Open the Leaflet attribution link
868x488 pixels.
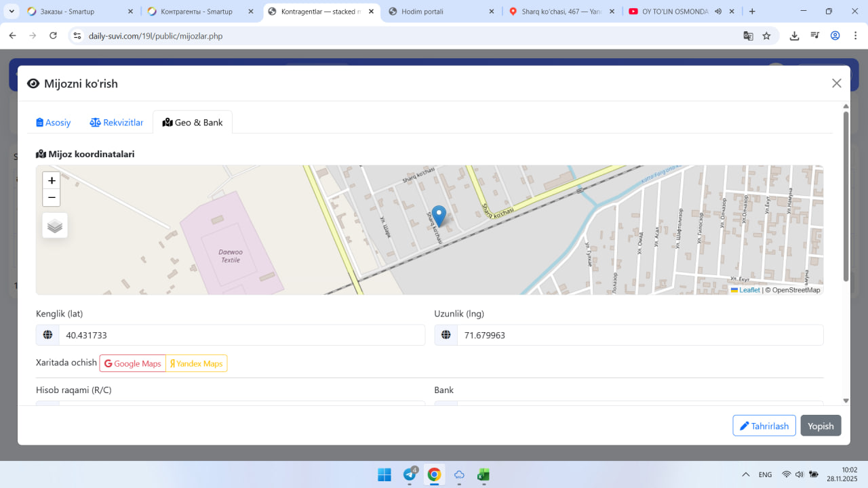[x=749, y=290]
